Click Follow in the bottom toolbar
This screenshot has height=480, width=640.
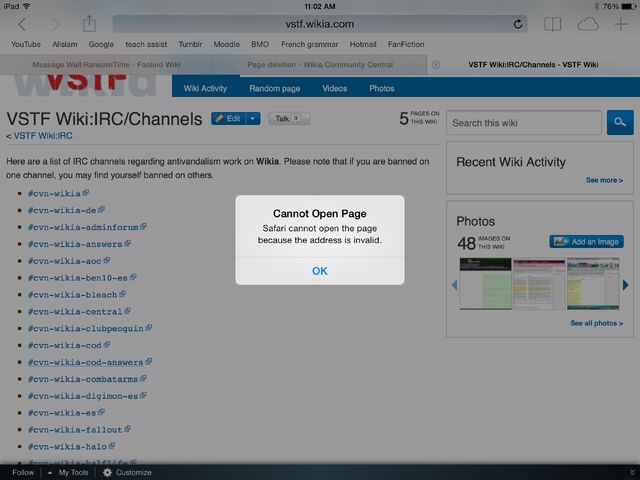point(23,472)
